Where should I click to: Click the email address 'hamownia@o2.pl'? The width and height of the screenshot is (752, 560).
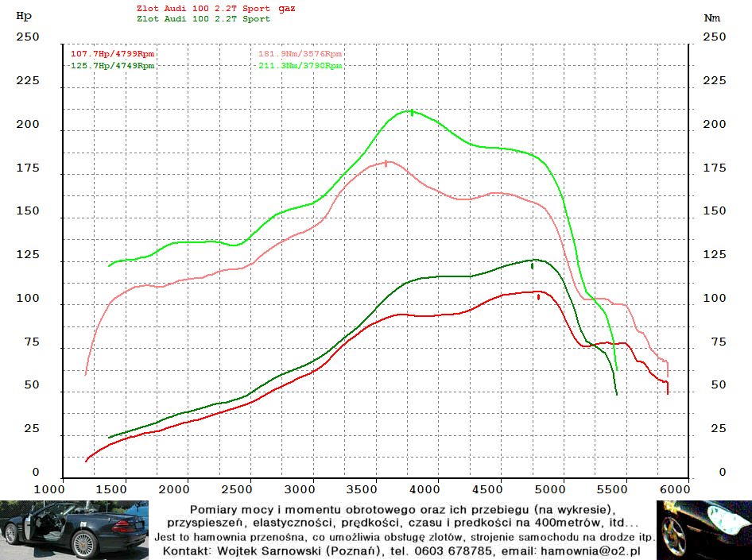pos(591,551)
